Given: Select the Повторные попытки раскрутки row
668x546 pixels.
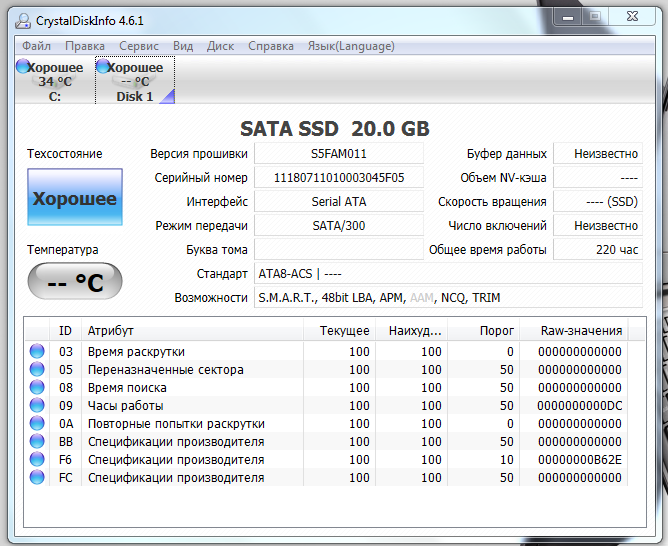Looking at the screenshot, I should click(326, 423).
